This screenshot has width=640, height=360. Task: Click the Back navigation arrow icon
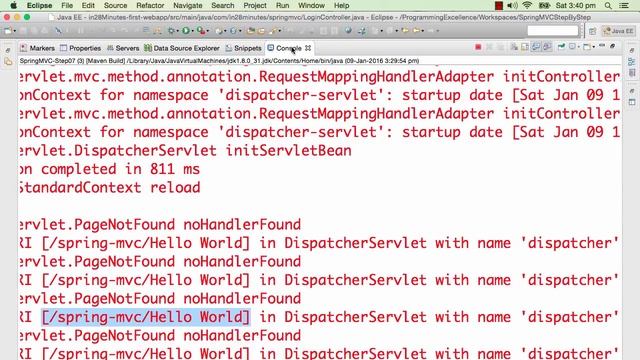[x=416, y=31]
